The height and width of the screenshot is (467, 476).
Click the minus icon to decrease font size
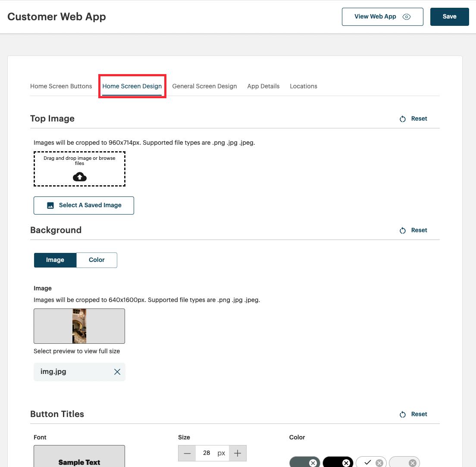pyautogui.click(x=187, y=453)
